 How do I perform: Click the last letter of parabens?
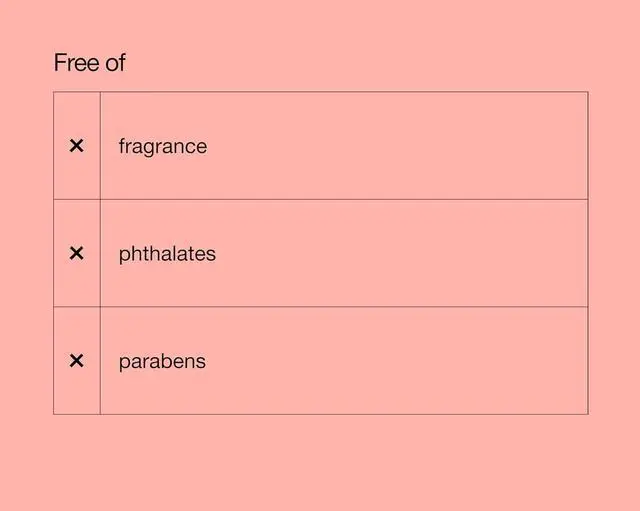point(201,362)
